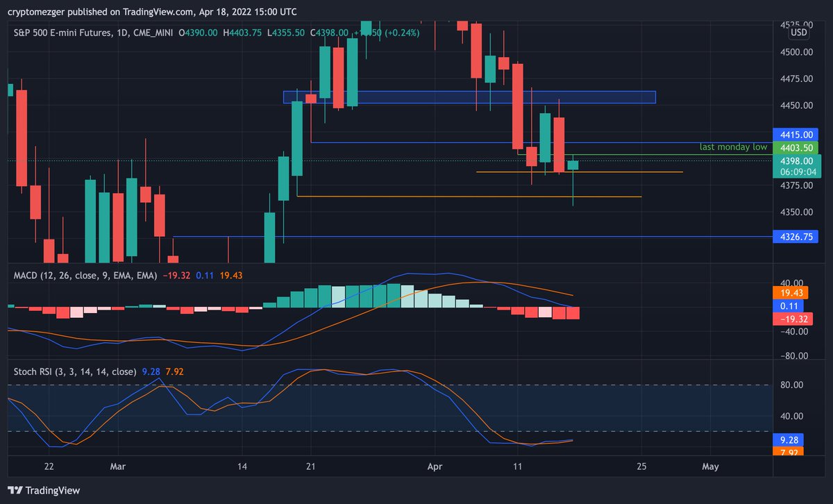The width and height of the screenshot is (833, 504).
Task: Click the May label on the time axis
Action: tap(710, 467)
